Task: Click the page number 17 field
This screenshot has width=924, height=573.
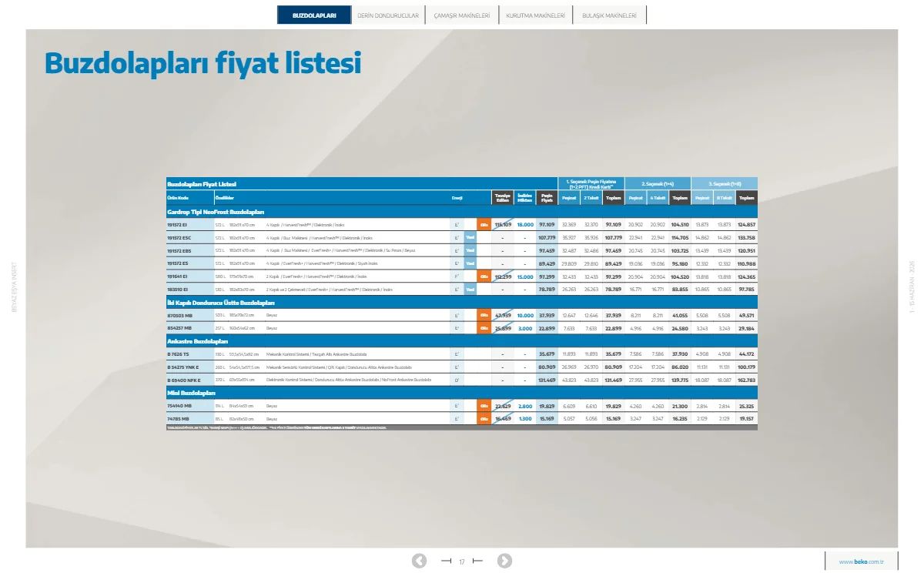Action: coord(462,561)
